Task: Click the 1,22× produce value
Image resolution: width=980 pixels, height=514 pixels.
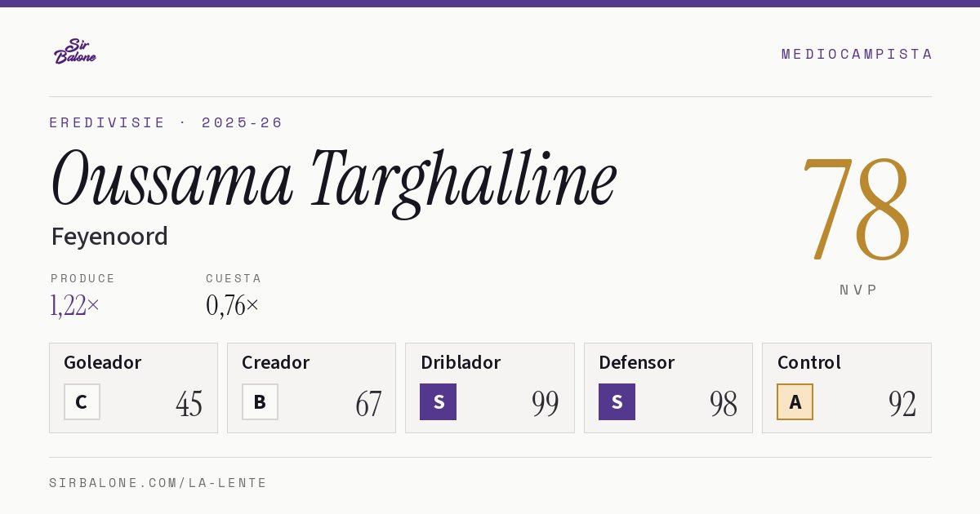Action: 75,305
